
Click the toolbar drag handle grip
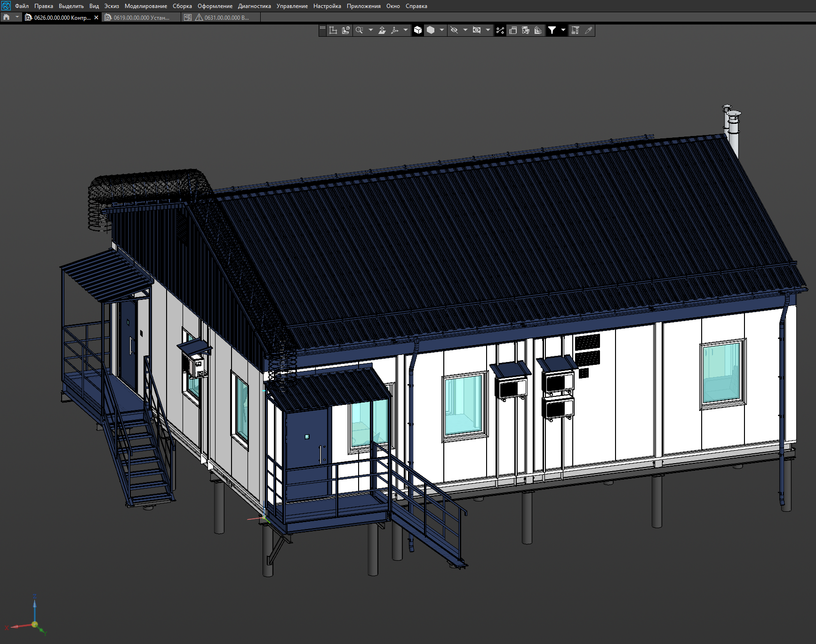[x=322, y=29]
